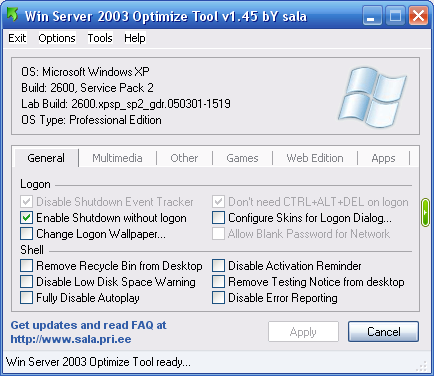Open the Tools menu
This screenshot has width=434, height=376.
tap(100, 38)
